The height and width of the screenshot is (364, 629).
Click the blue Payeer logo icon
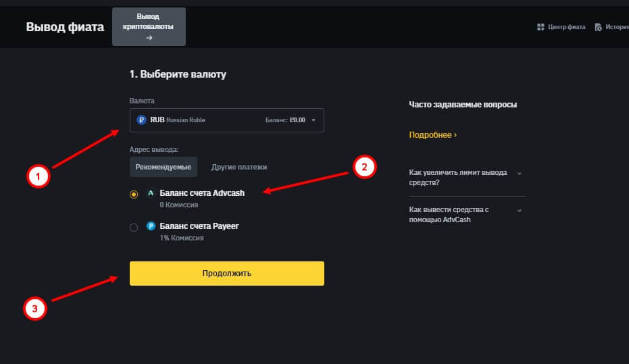151,226
